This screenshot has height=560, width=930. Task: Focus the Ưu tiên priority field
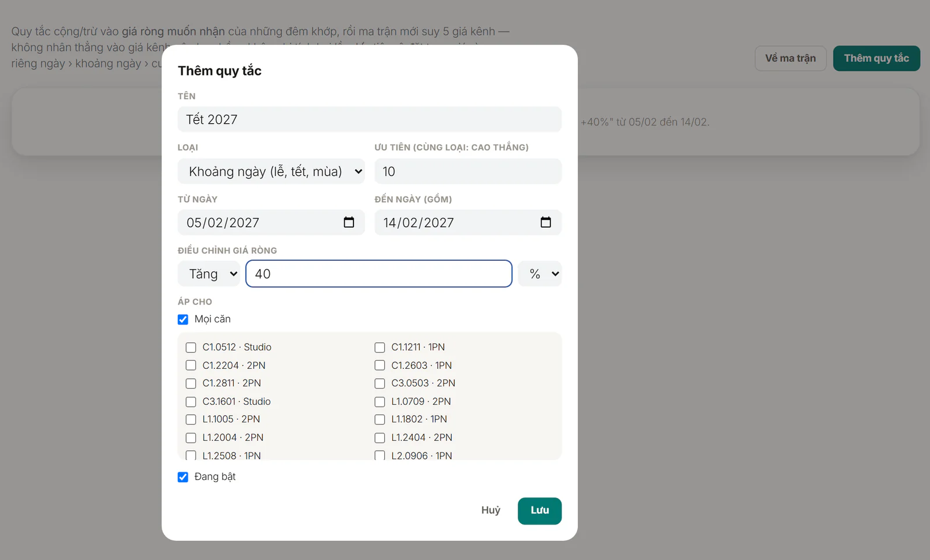click(x=468, y=171)
